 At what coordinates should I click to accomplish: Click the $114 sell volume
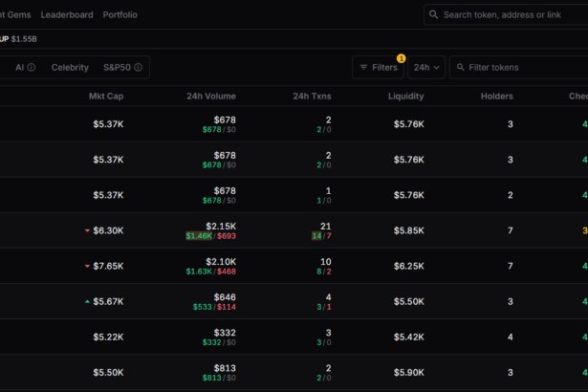(227, 307)
